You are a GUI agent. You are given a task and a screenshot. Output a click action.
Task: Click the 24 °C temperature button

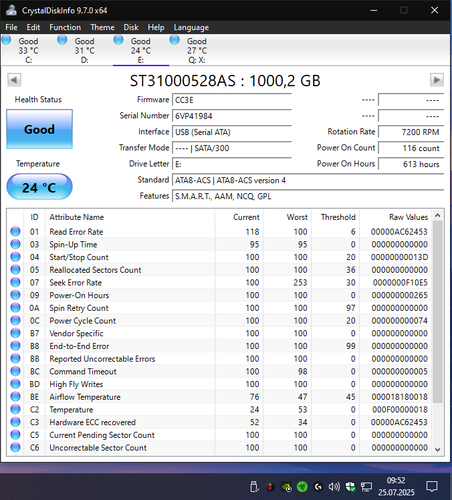[x=39, y=187]
